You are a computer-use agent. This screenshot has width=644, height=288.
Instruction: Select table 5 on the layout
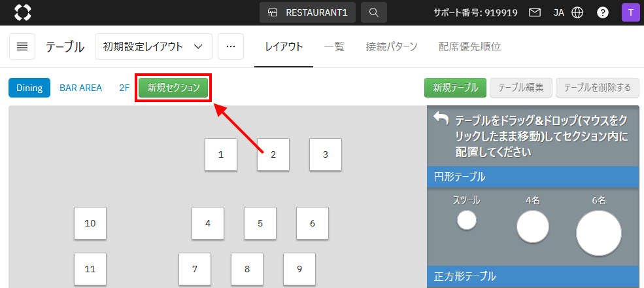tap(260, 223)
